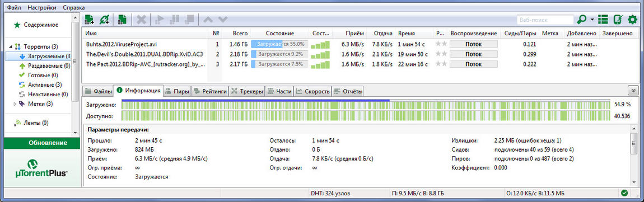Image resolution: width=644 pixels, height=202 pixels.
Task: Collapse the details pane with chevron button
Action: 633,91
